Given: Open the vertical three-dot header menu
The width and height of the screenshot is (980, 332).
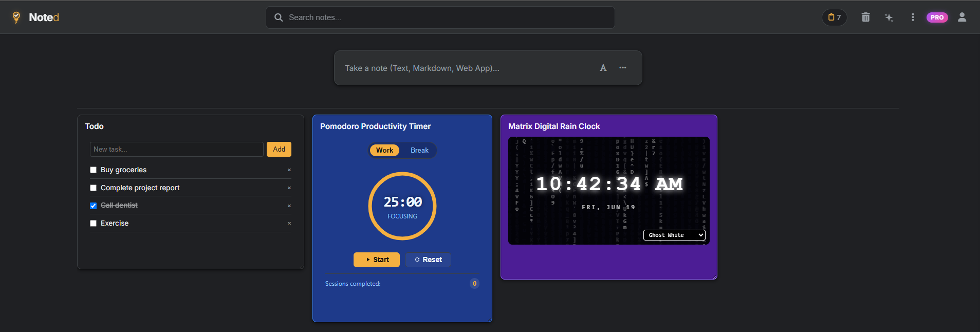Looking at the screenshot, I should (913, 17).
